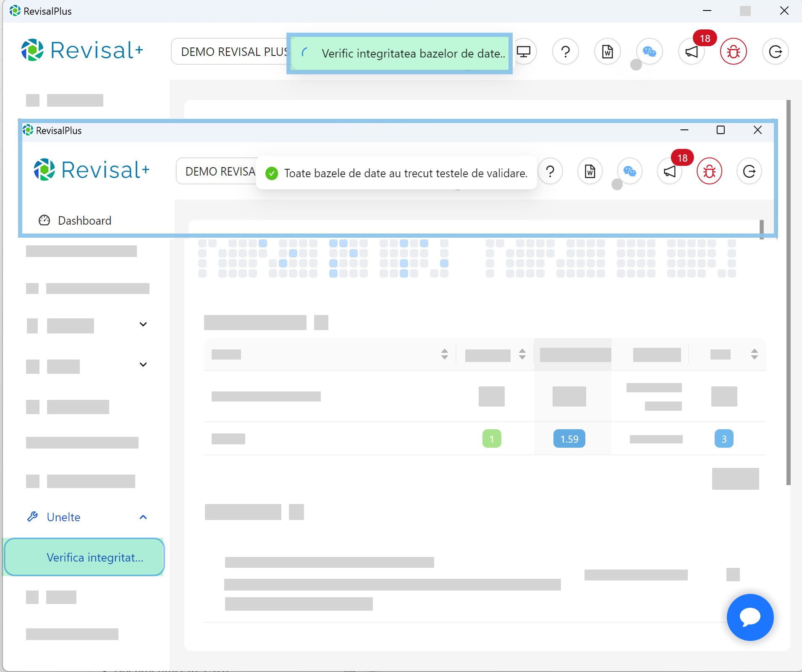Select the Verifica integritat... menu item
The image size is (802, 672).
click(84, 557)
